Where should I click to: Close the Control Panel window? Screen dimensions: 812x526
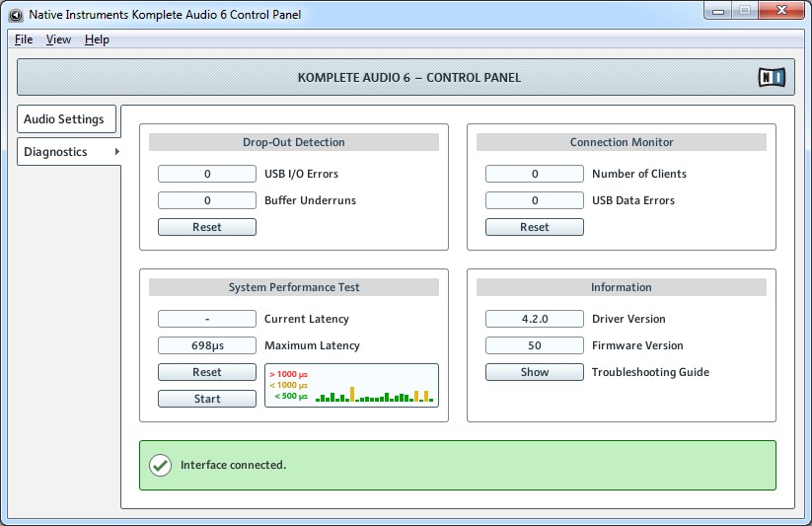pos(781,11)
